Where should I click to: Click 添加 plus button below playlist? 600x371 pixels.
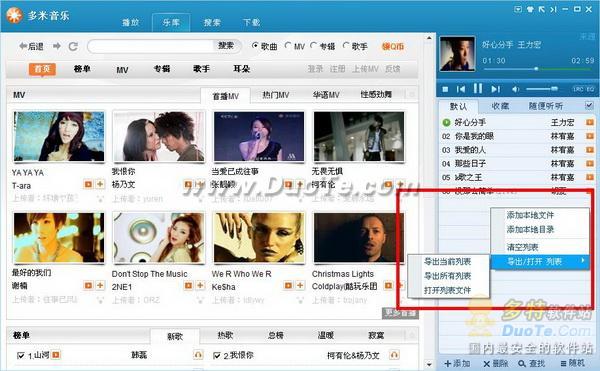click(x=457, y=363)
